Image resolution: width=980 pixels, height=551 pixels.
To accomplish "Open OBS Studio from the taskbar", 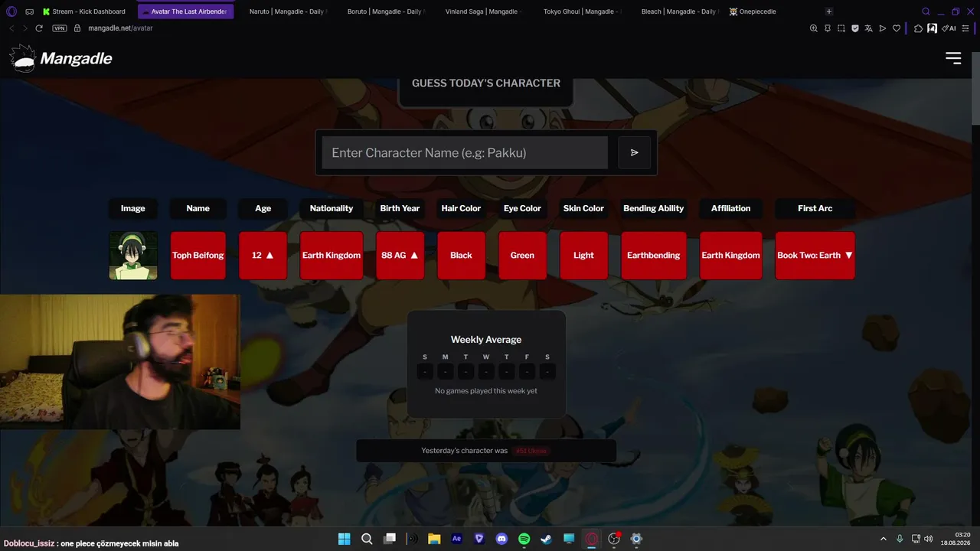I will pos(613,539).
